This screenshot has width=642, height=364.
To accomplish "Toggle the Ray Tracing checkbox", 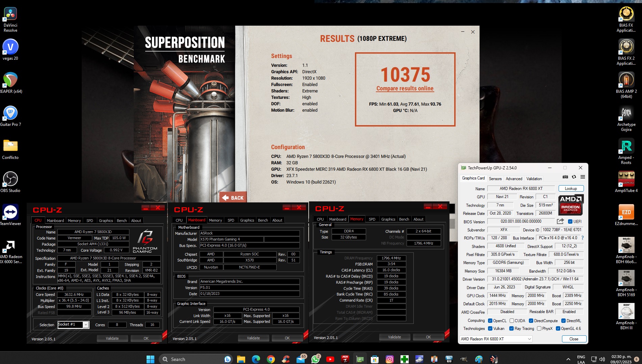I will tap(511, 329).
